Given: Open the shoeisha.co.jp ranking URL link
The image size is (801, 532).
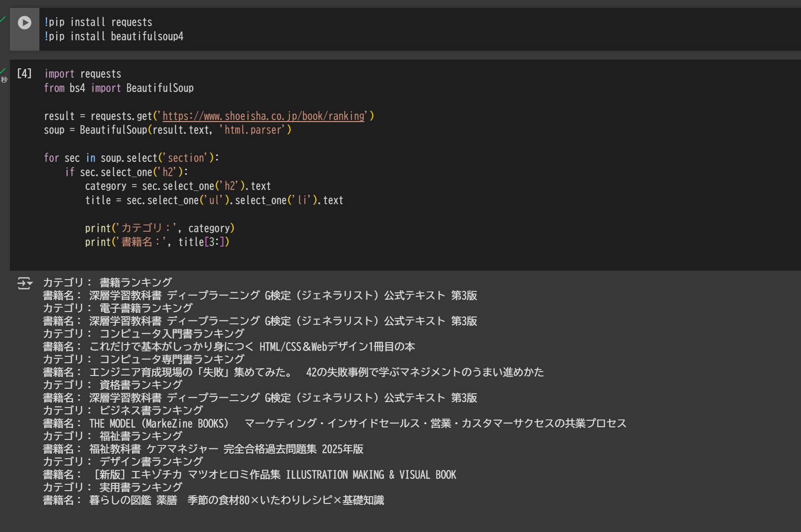Looking at the screenshot, I should pyautogui.click(x=263, y=116).
